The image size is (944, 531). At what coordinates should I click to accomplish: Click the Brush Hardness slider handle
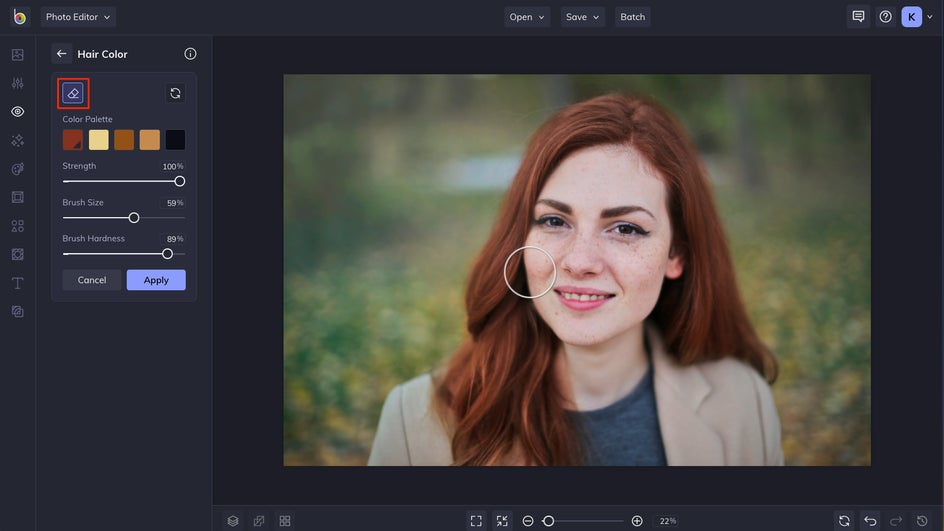click(167, 254)
